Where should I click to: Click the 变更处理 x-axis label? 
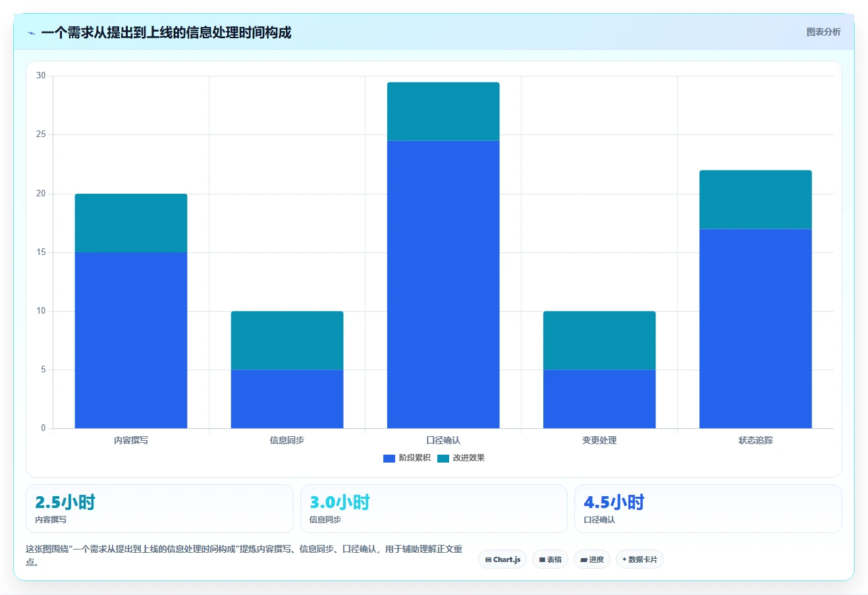(599, 440)
